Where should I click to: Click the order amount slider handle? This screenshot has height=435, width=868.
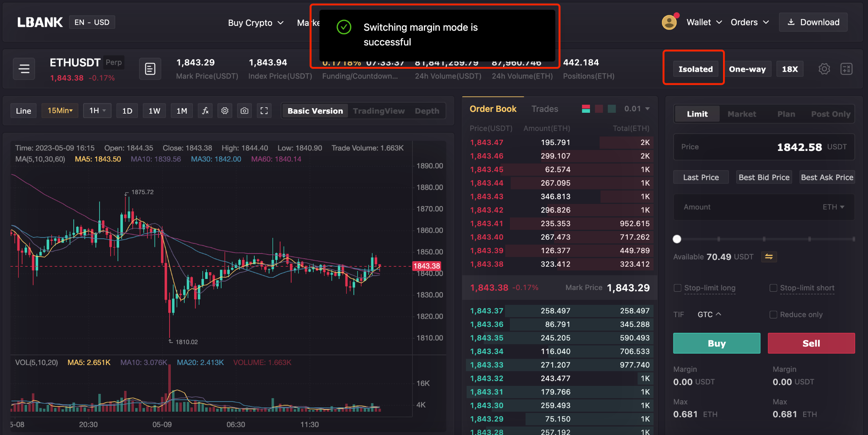[x=677, y=239]
